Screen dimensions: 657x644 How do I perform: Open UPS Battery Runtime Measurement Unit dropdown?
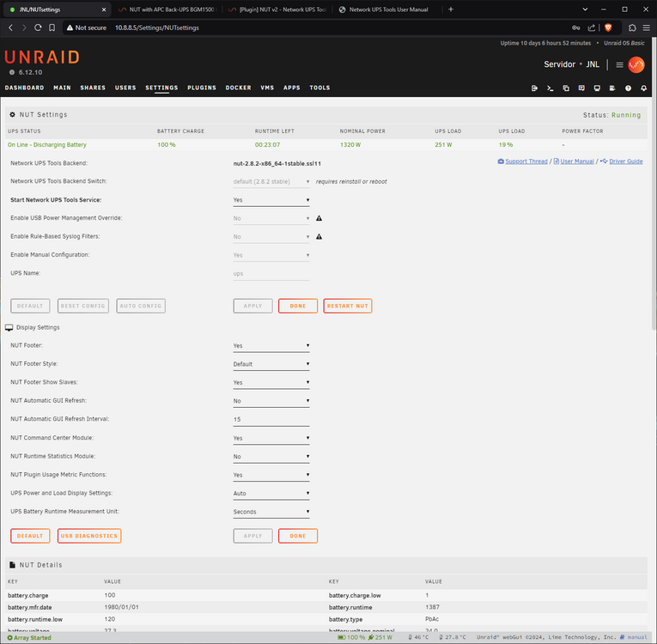[x=271, y=512]
